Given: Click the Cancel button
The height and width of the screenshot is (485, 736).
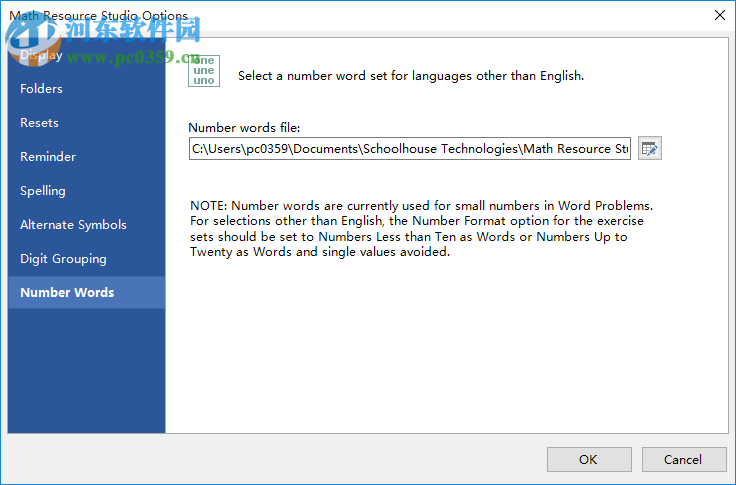Looking at the screenshot, I should coord(684,459).
